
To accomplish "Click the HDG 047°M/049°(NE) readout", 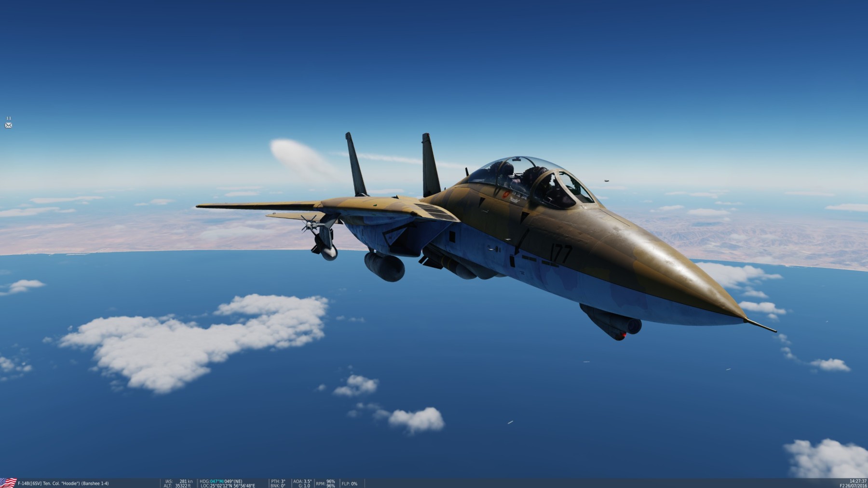I will 221,481.
